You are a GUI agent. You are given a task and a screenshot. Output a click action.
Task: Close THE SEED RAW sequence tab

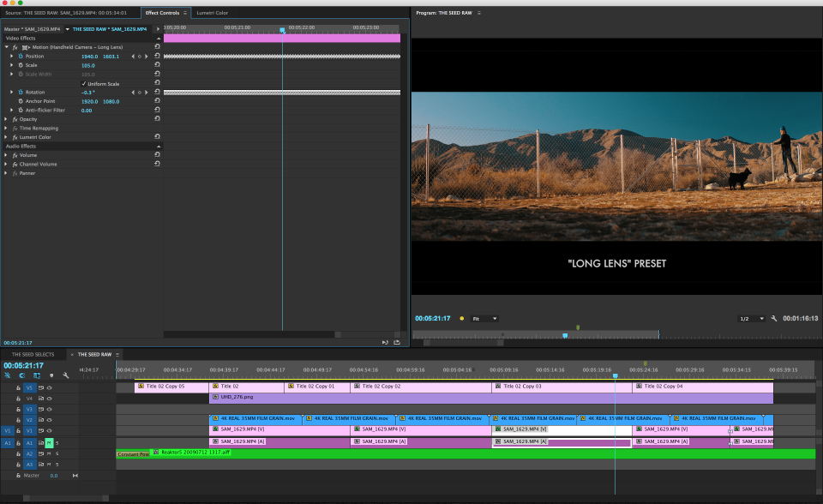pos(72,355)
